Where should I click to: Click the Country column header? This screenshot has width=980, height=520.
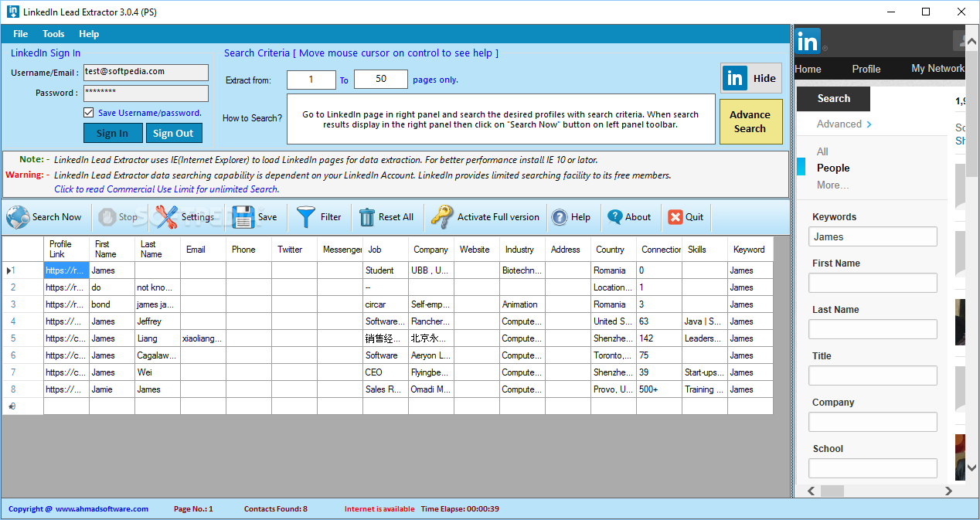[614, 250]
